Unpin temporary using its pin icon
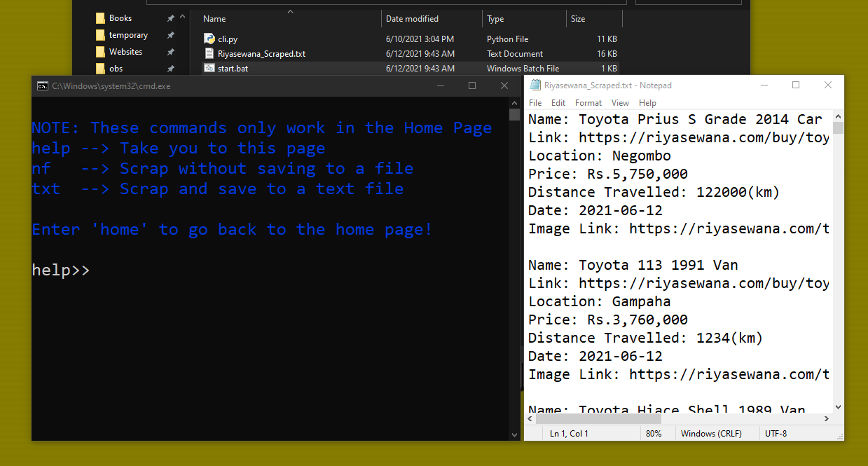The width and height of the screenshot is (868, 466). tap(170, 35)
